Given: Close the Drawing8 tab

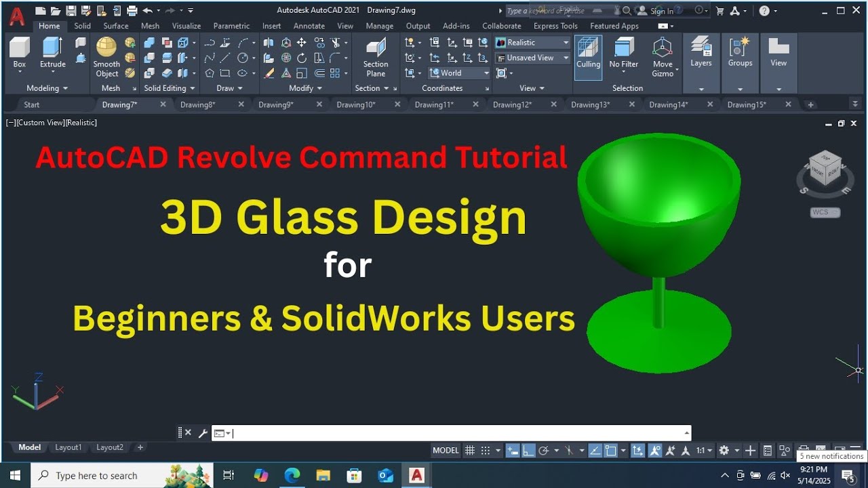Looking at the screenshot, I should (x=241, y=104).
